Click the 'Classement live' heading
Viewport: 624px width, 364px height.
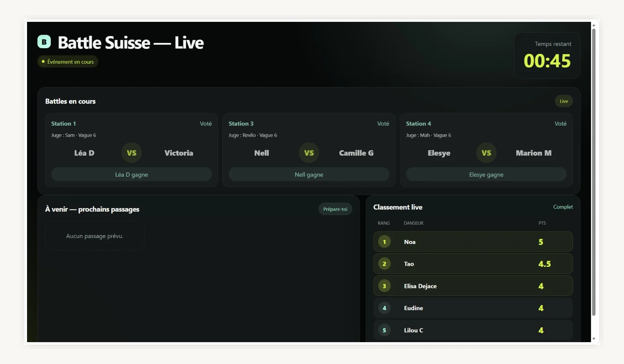point(398,207)
